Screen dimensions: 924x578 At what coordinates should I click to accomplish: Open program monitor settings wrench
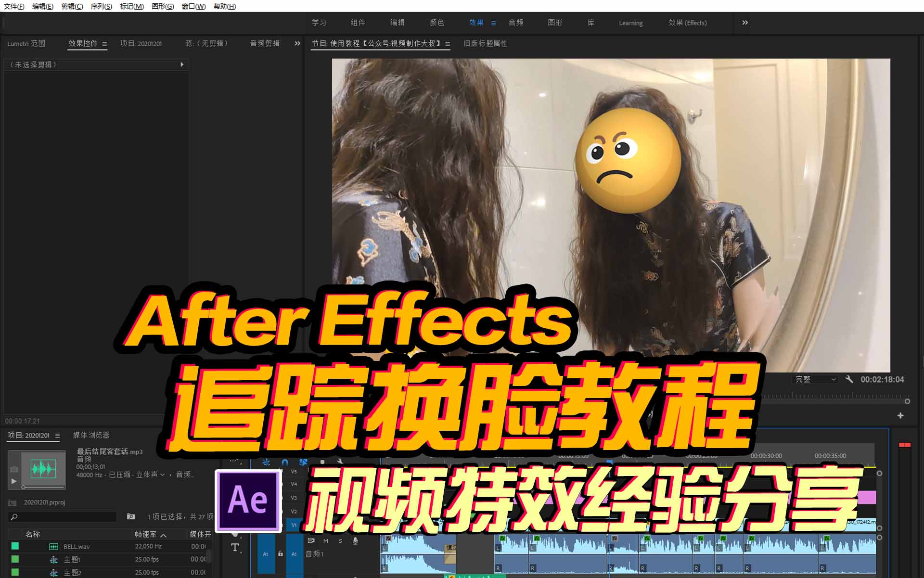[x=849, y=379]
